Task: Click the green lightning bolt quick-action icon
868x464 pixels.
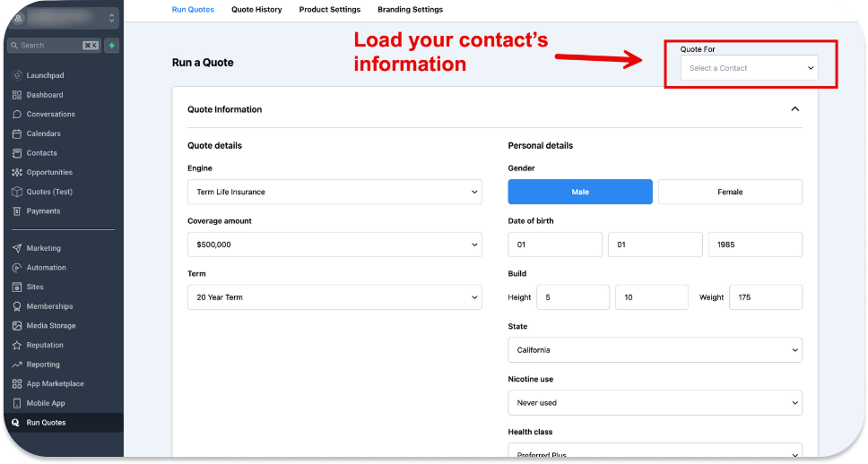Action: (x=112, y=46)
